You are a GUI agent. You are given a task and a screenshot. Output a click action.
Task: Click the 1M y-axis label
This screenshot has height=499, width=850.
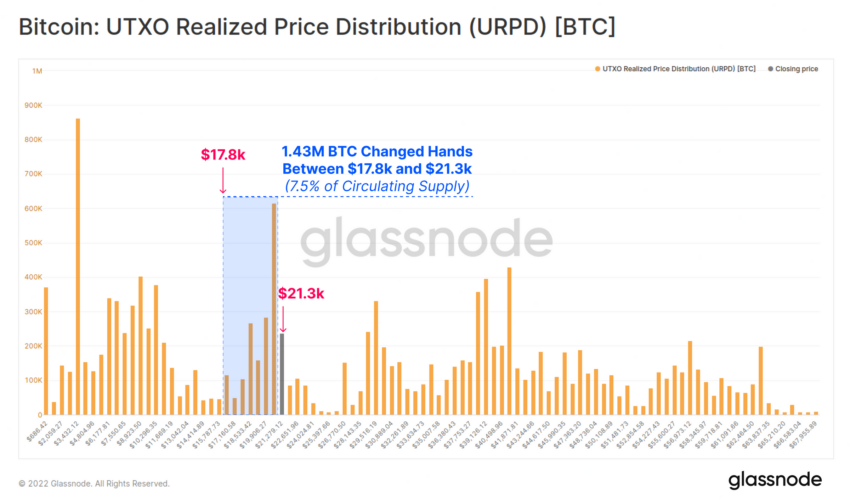[x=37, y=71]
